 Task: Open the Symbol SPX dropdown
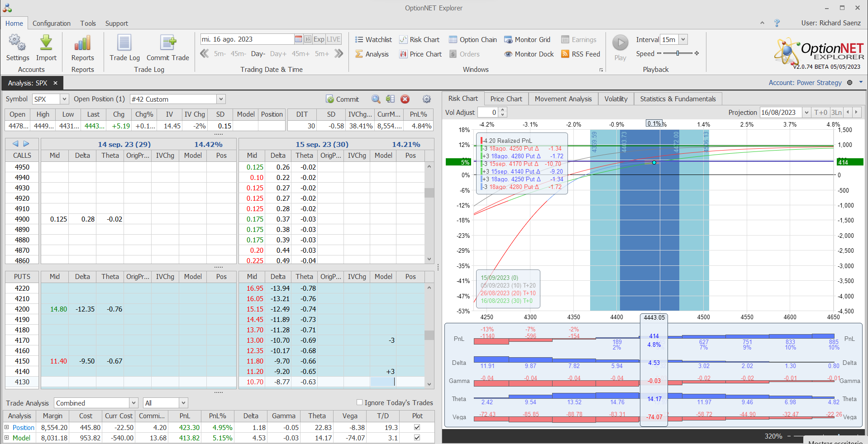tap(64, 99)
